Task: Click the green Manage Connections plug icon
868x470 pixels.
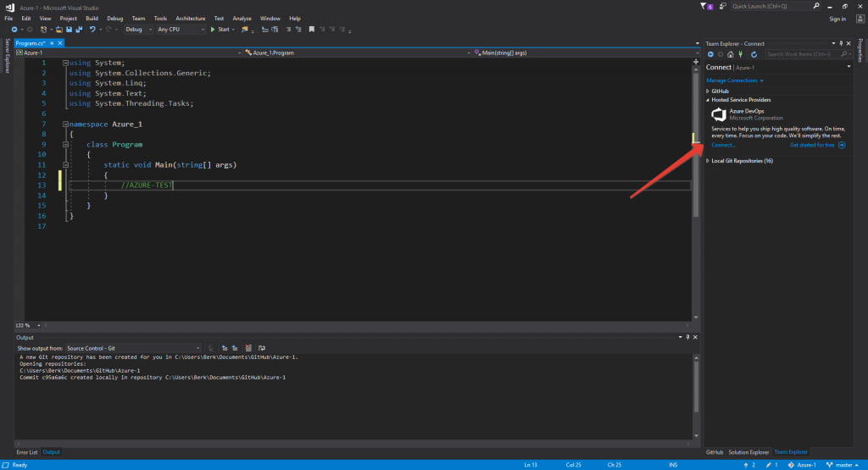Action: [741, 54]
